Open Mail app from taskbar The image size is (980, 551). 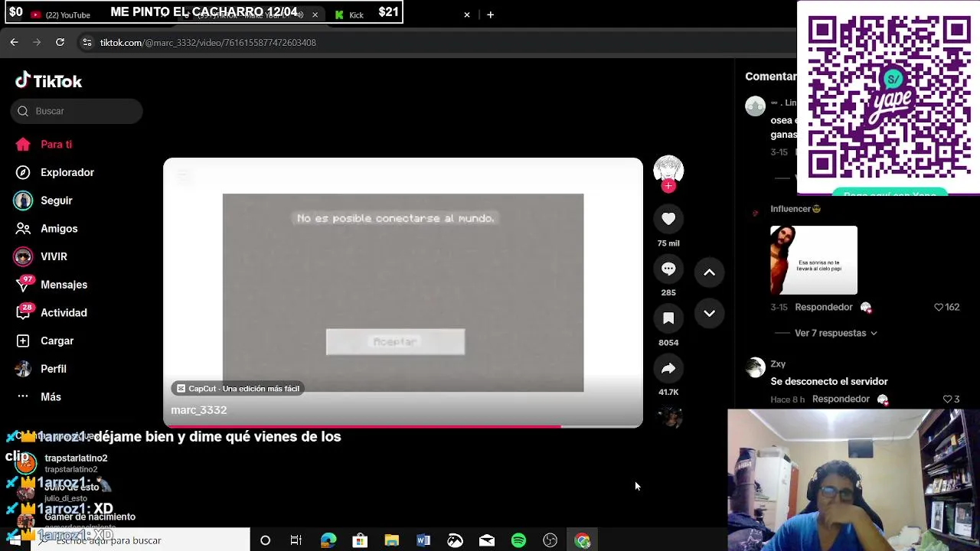click(487, 540)
